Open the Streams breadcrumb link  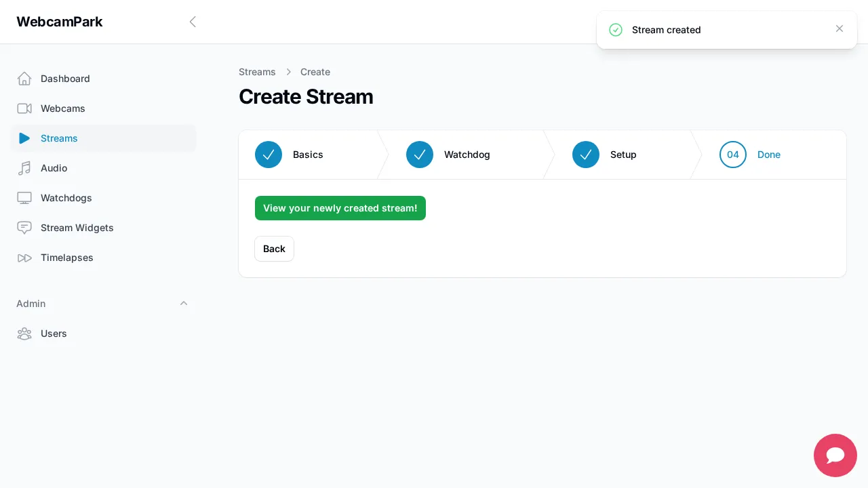[x=257, y=72]
